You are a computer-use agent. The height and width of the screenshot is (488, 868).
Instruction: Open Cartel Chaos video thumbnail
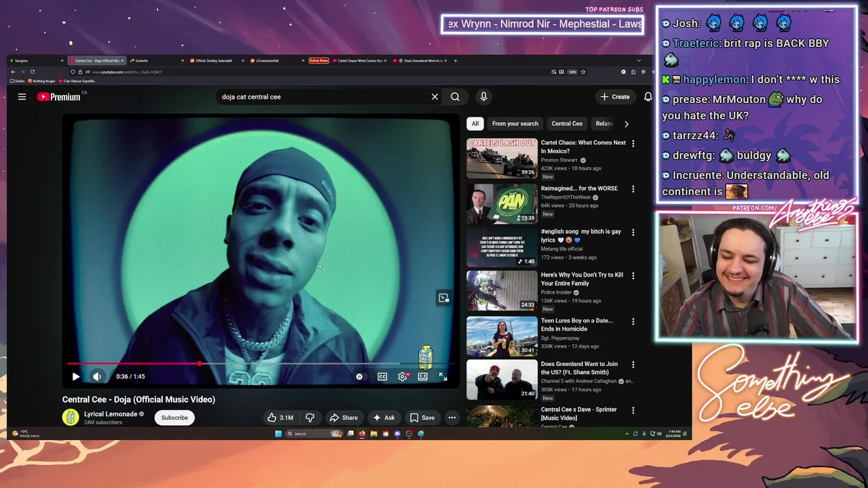point(502,158)
